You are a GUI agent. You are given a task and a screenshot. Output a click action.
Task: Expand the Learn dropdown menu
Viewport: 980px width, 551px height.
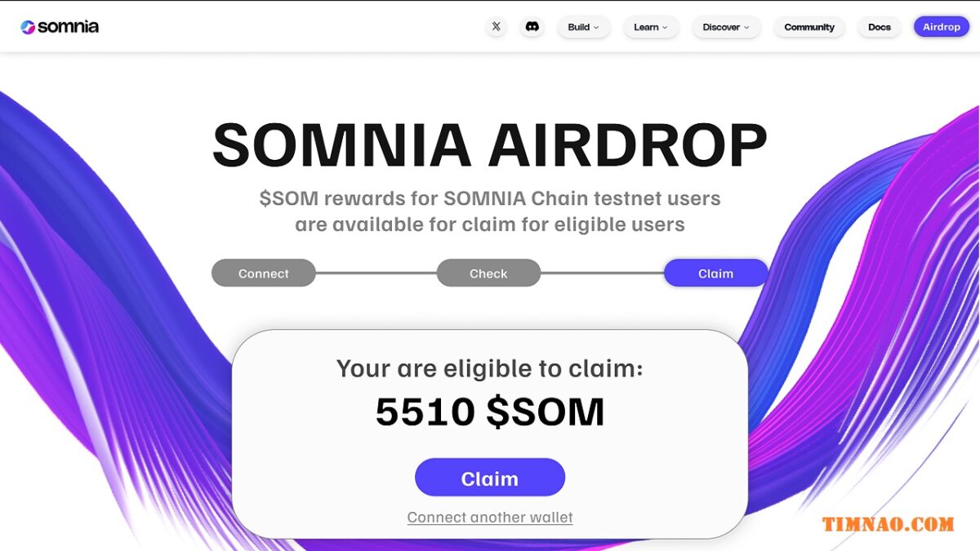click(651, 27)
